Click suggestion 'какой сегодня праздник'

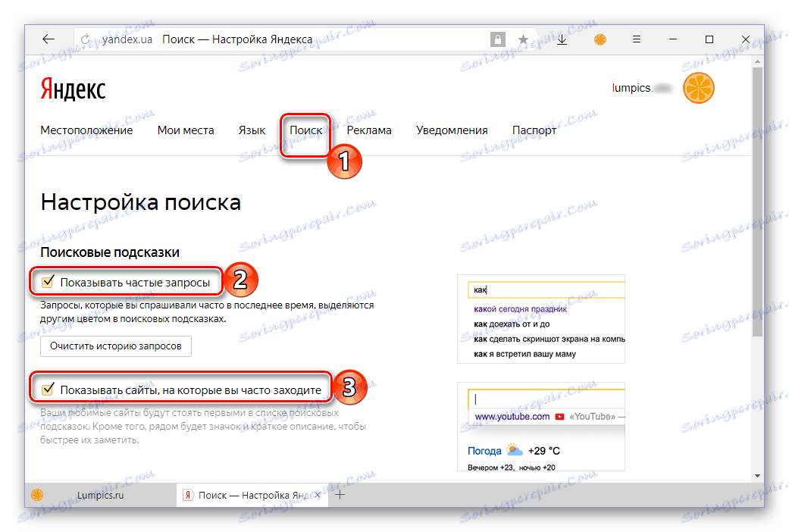coord(520,309)
